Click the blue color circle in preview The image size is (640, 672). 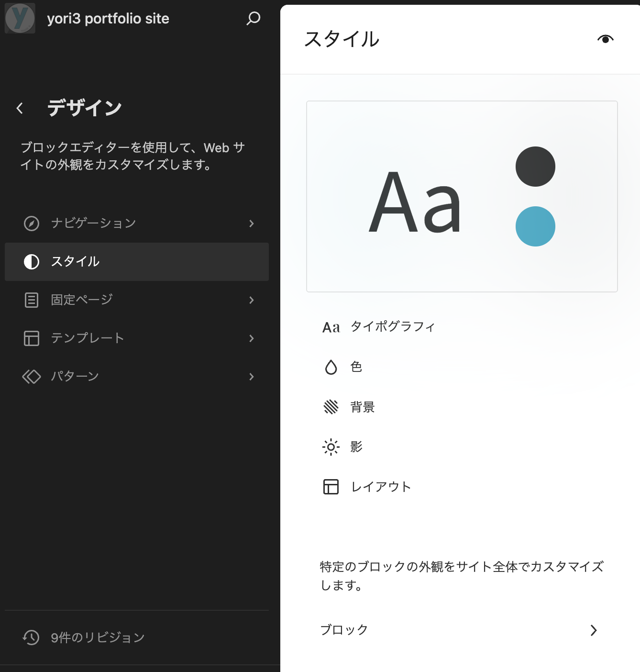[535, 226]
